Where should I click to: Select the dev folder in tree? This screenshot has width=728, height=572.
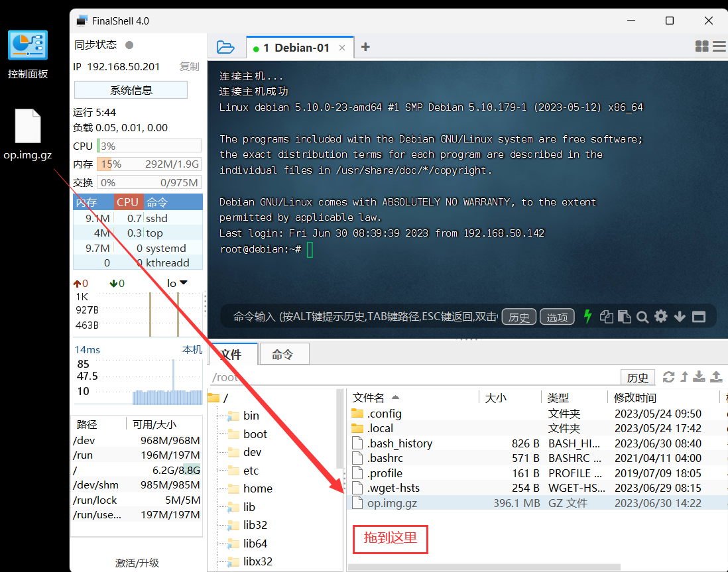[x=245, y=452]
